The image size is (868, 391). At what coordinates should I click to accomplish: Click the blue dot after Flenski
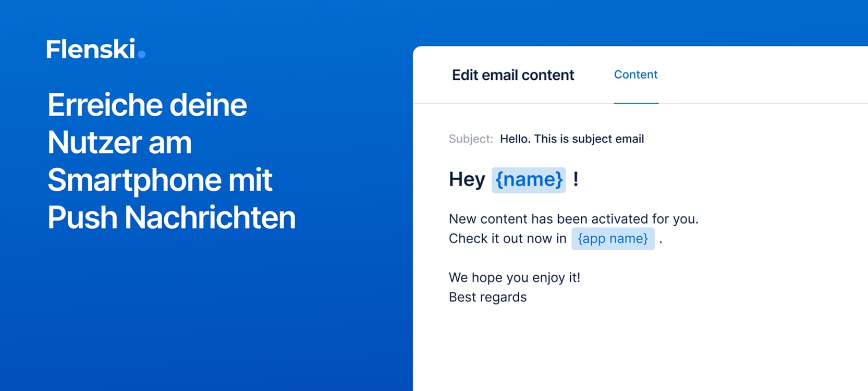tap(141, 54)
